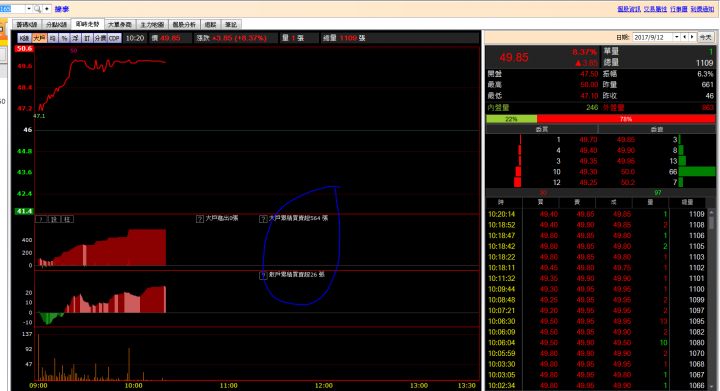This screenshot has height=391, width=720.
Task: Select the 10:20:14 trade row
Action: point(596,214)
